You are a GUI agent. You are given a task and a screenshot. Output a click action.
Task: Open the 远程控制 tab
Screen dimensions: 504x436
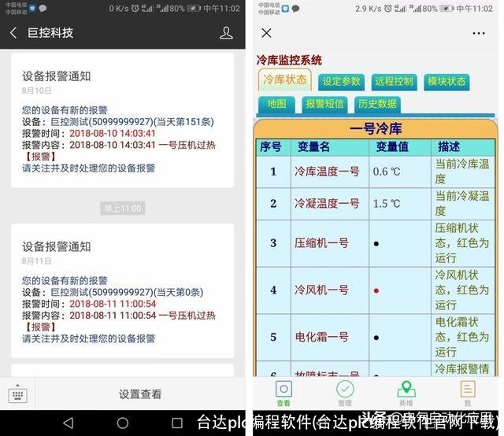[x=394, y=82]
